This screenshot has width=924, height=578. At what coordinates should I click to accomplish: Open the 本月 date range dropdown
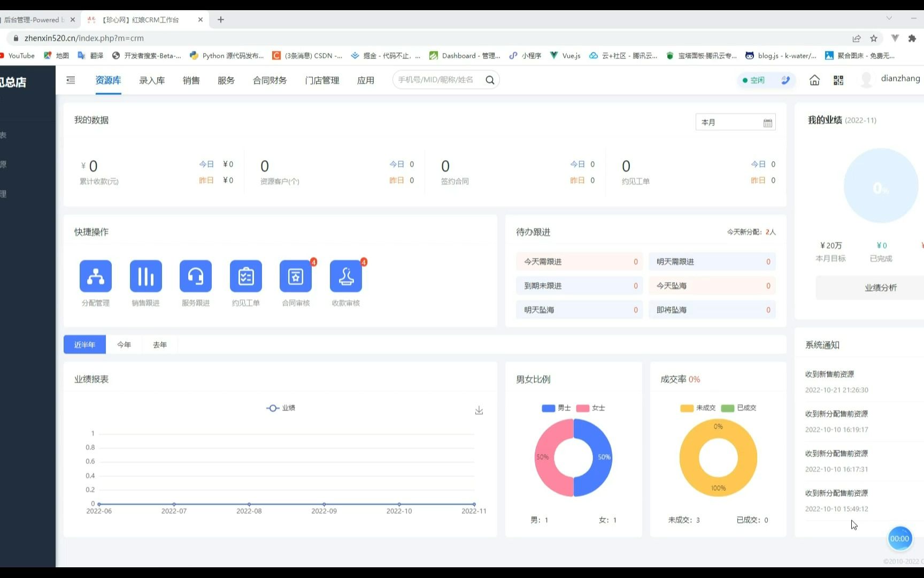pyautogui.click(x=735, y=123)
